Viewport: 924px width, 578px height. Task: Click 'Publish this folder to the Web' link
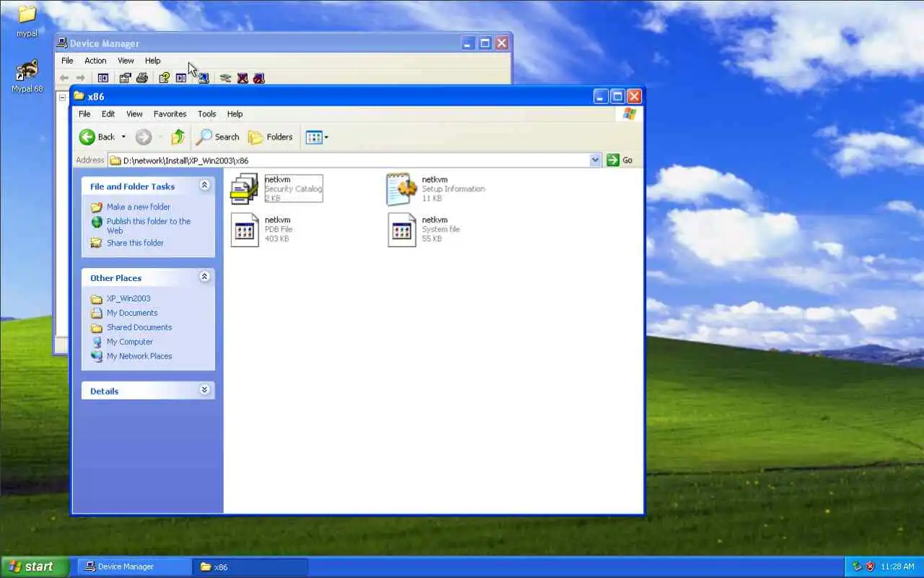click(149, 225)
